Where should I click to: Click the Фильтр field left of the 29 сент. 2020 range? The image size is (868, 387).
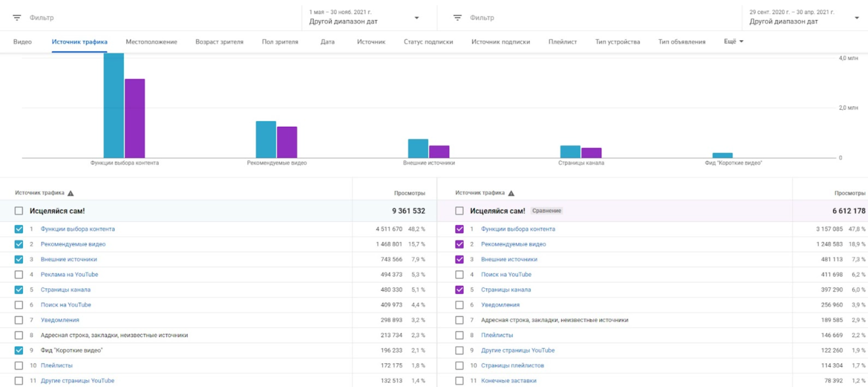(x=482, y=18)
